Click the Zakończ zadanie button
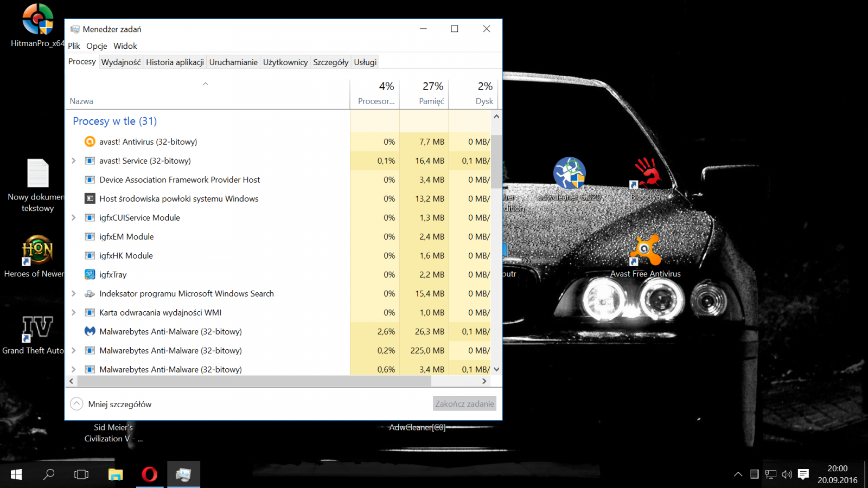 coord(464,403)
